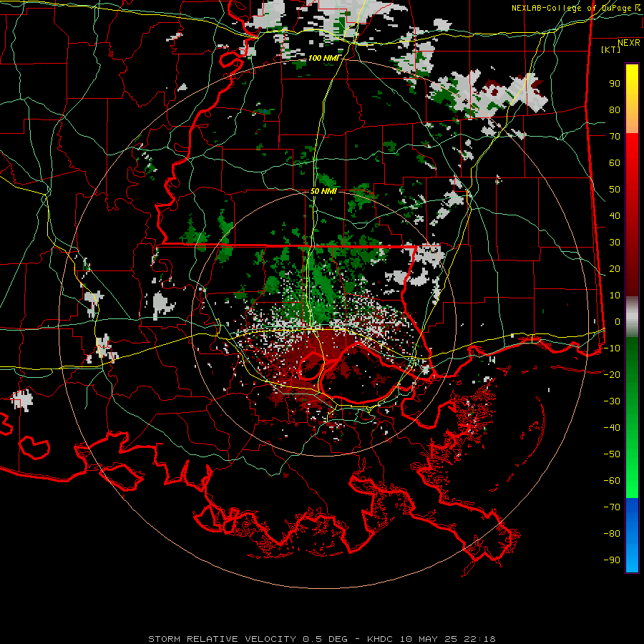The image size is (644, 644).
Task: Click the 40 value on velocity scale
Action: click(x=615, y=215)
